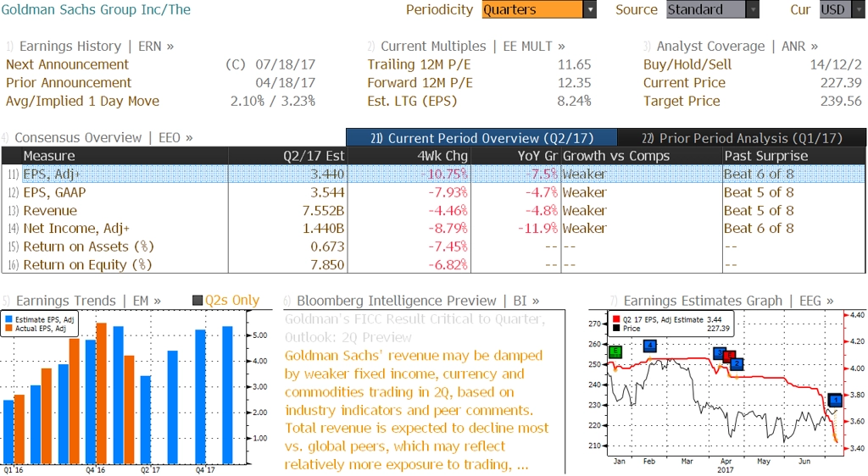
Task: Select the EPS, Adj+ row
Action: click(433, 174)
